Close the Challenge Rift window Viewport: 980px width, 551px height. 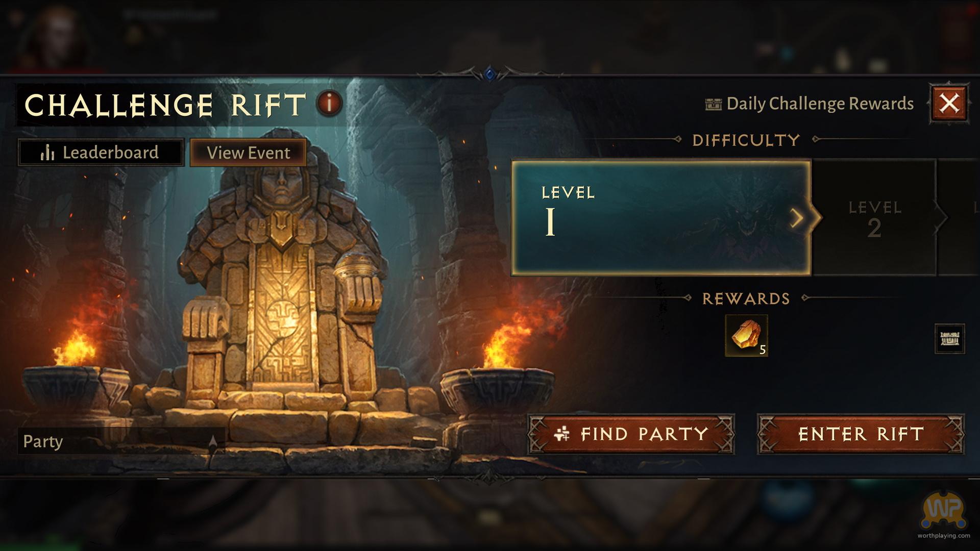click(949, 104)
